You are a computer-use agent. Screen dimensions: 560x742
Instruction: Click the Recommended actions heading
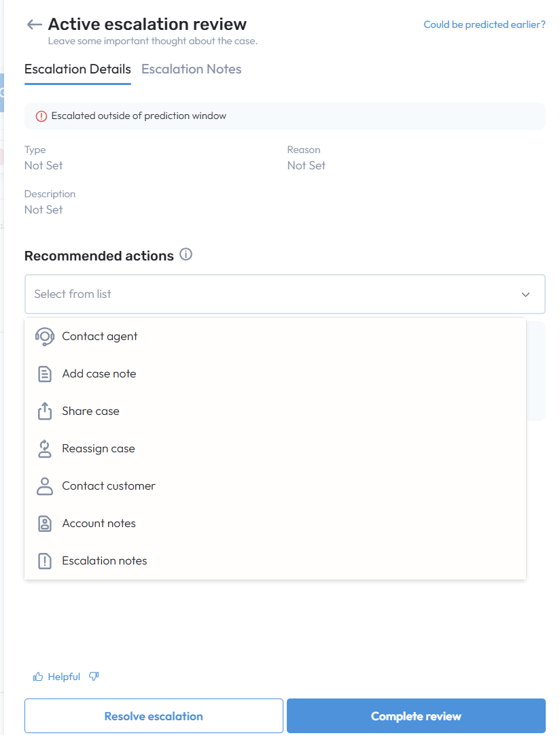(99, 256)
